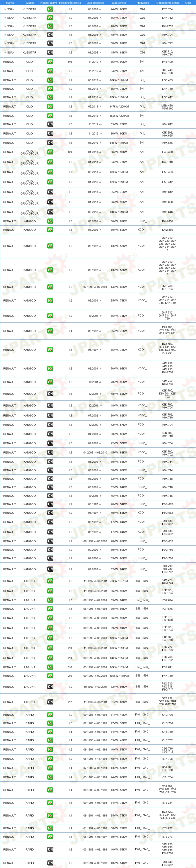This screenshot has height=868, width=196.
Task: Select the 01.1994 -> 03.1998 production years cell
Action: (x=95, y=828)
